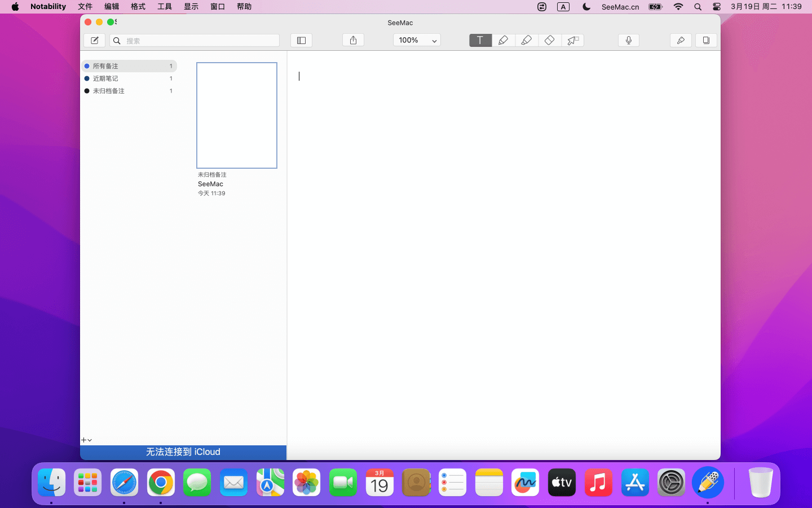812x508 pixels.
Task: Toggle Do Not Disturb moon icon
Action: click(x=586, y=7)
